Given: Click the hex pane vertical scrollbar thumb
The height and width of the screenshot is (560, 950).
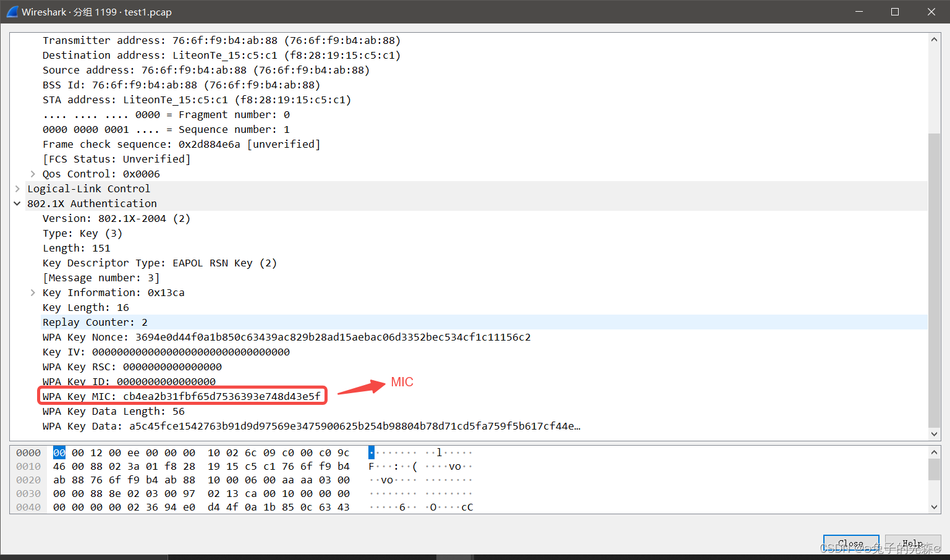Looking at the screenshot, I should 934,470.
